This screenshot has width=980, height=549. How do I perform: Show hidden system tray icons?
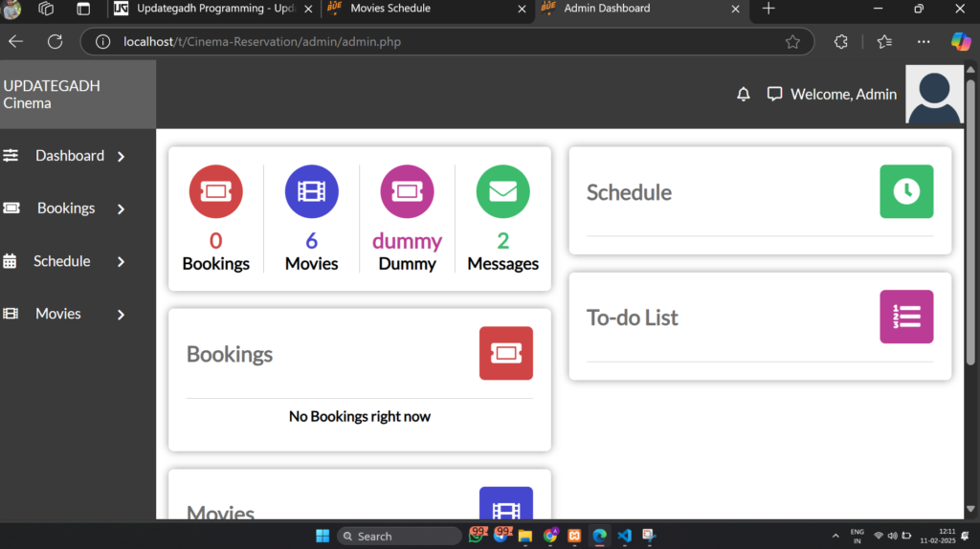835,536
